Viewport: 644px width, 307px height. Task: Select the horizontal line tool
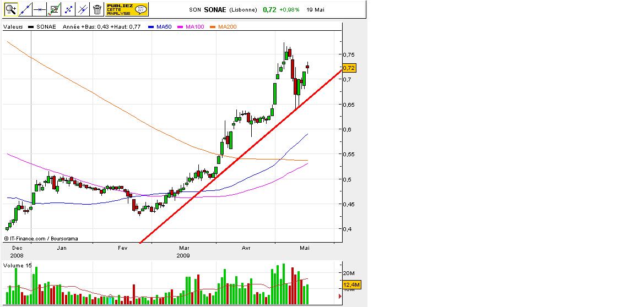click(x=40, y=9)
